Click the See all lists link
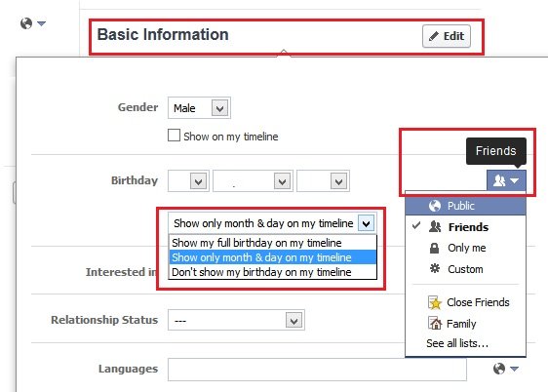The height and width of the screenshot is (392, 548). pyautogui.click(x=457, y=343)
